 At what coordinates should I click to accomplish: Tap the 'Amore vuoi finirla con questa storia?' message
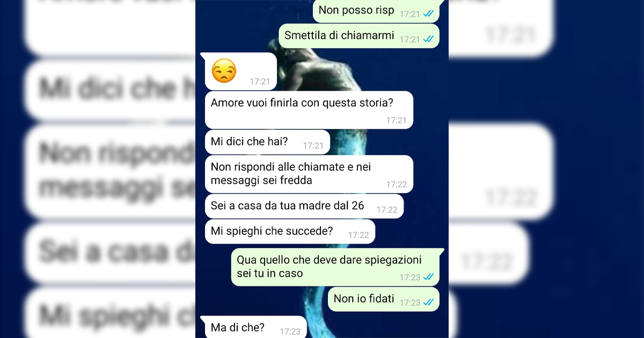(309, 110)
